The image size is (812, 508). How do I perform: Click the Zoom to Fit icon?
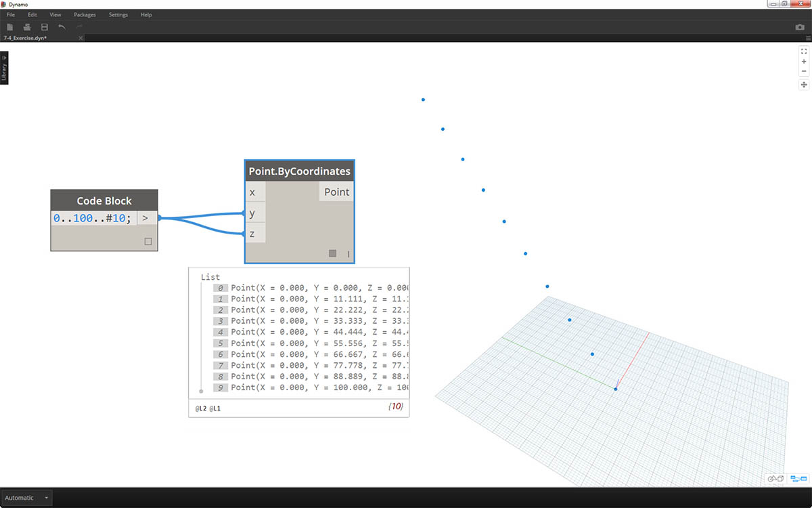pyautogui.click(x=804, y=51)
